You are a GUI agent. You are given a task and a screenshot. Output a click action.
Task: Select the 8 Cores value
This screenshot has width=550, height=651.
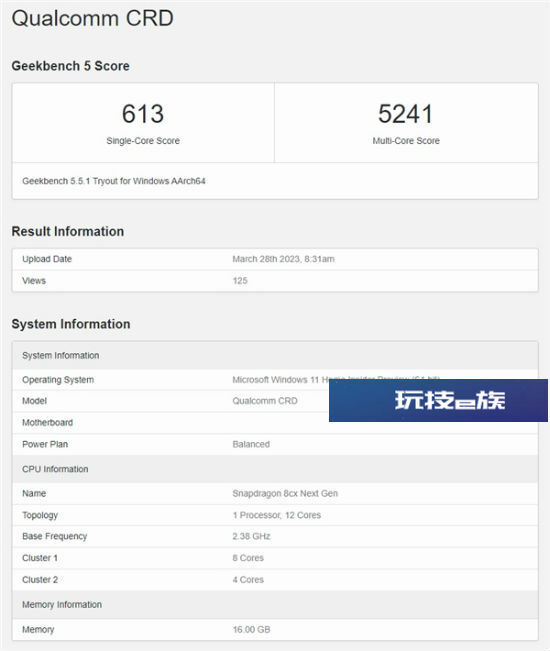click(x=248, y=558)
